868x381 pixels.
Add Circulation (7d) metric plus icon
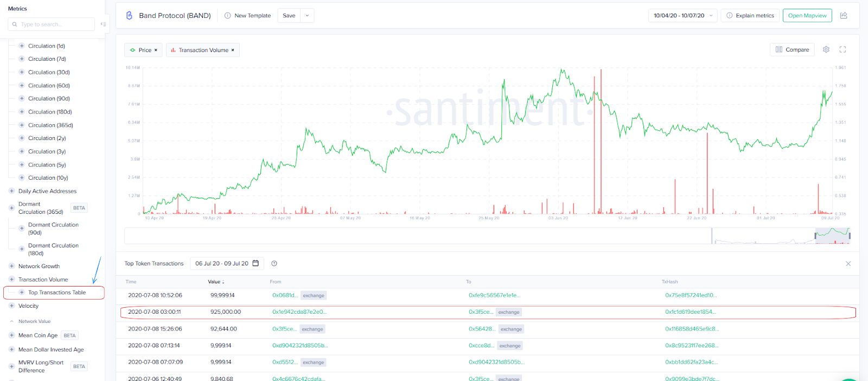pos(22,59)
